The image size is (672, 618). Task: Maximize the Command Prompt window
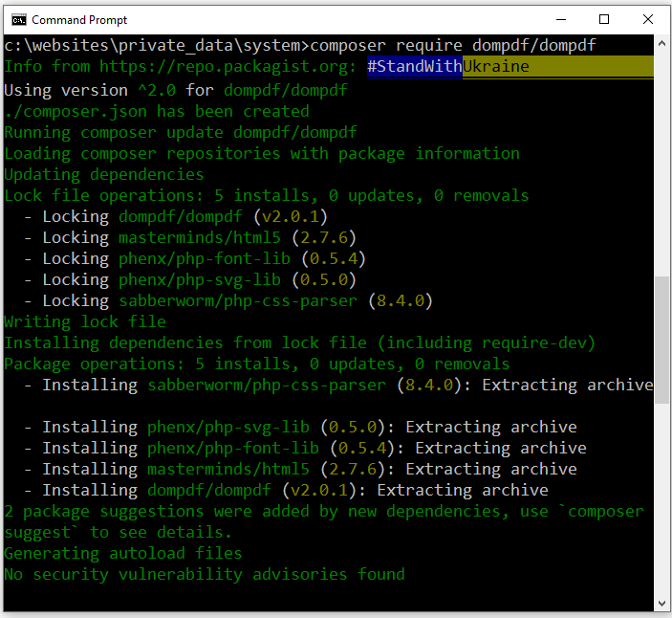[x=604, y=19]
